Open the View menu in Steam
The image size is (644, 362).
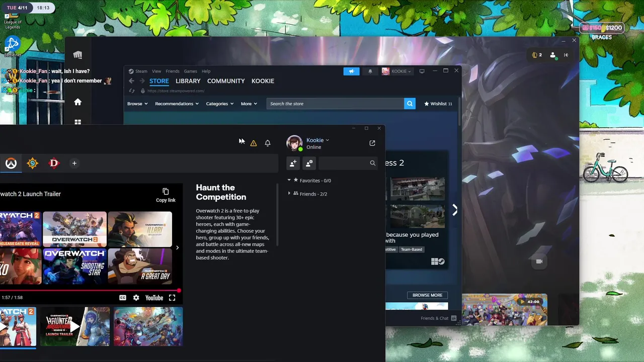(156, 71)
